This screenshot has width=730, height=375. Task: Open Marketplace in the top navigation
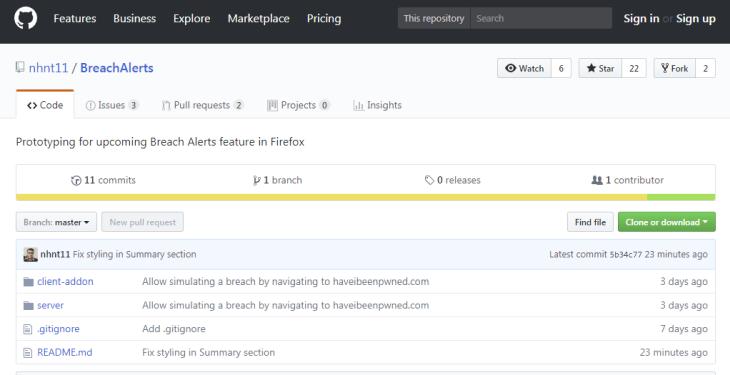pos(258,19)
